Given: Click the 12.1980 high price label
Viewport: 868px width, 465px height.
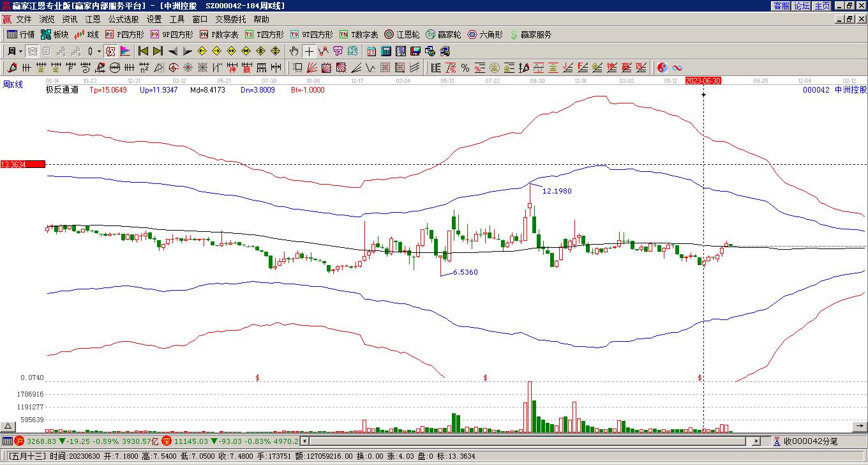Looking at the screenshot, I should click(x=557, y=191).
